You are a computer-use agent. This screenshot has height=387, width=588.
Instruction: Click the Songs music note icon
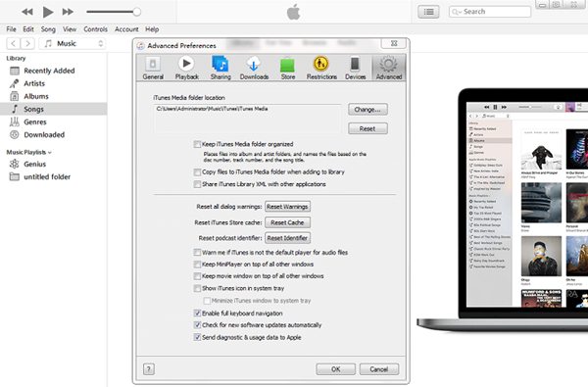click(x=15, y=109)
